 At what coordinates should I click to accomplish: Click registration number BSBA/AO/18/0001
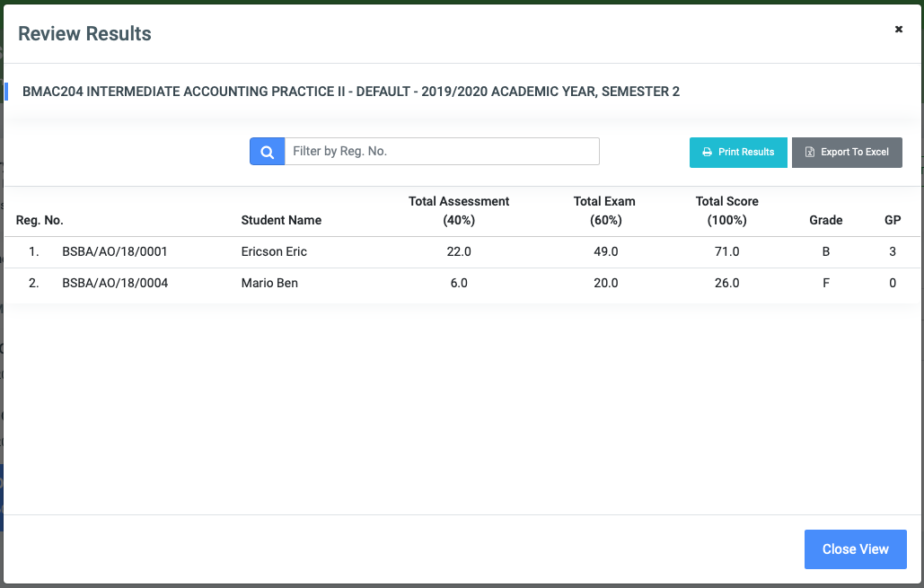coord(115,252)
